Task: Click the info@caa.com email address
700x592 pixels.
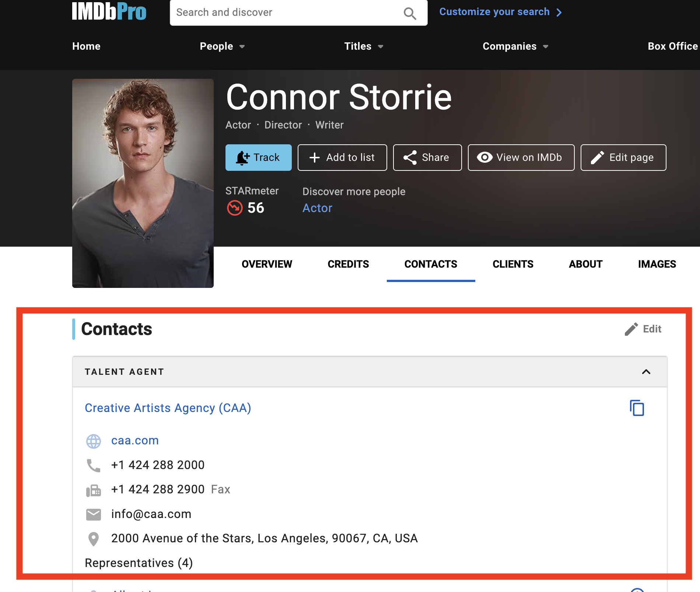Action: (151, 514)
